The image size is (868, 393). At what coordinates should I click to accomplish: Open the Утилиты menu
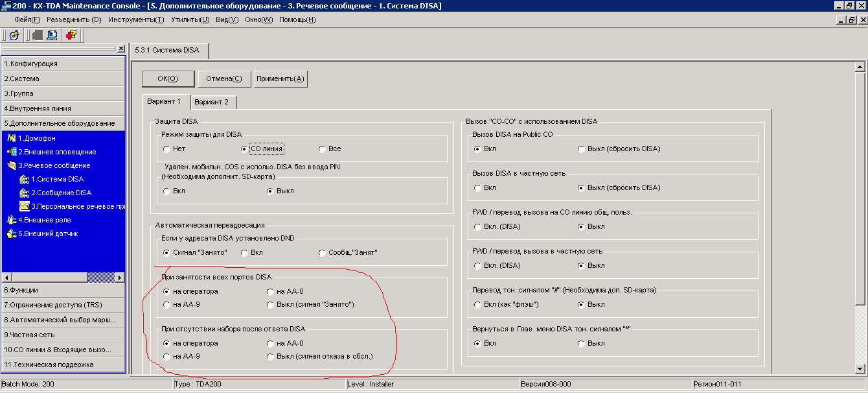click(190, 19)
